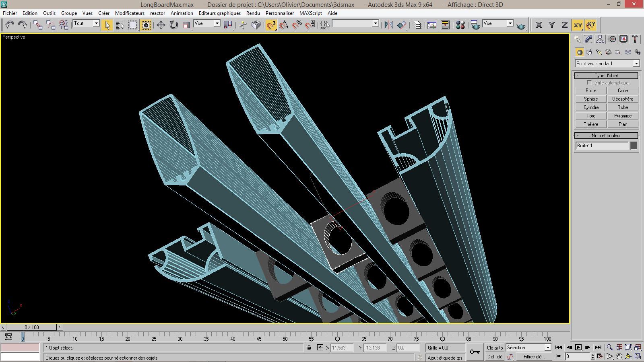Open the Rendu menu
The image size is (644, 362).
pyautogui.click(x=253, y=13)
